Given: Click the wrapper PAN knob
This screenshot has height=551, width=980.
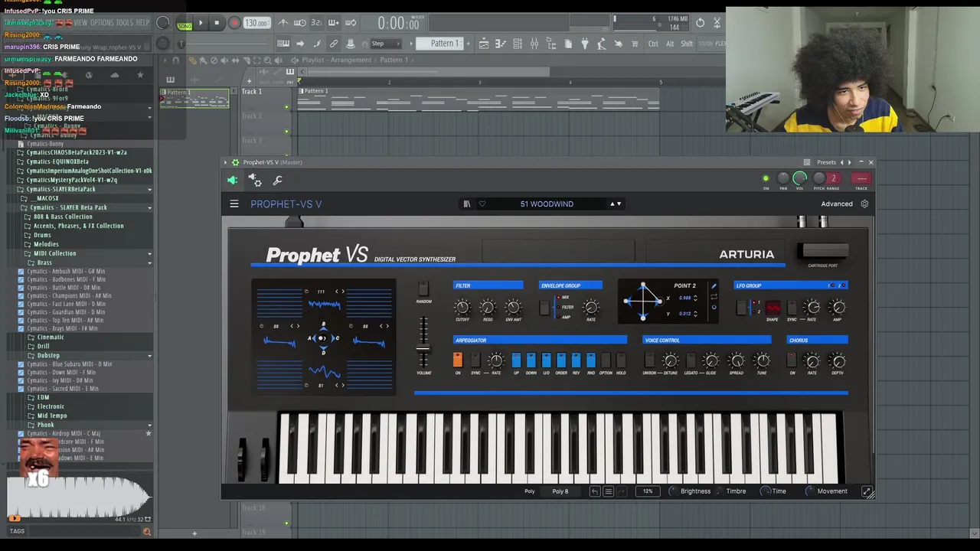Looking at the screenshot, I should click(x=783, y=178).
